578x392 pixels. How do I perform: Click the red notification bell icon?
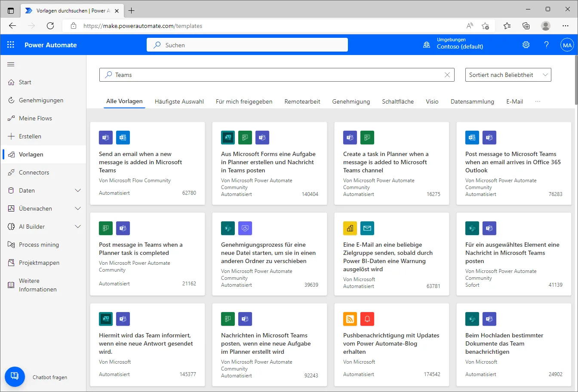point(367,319)
